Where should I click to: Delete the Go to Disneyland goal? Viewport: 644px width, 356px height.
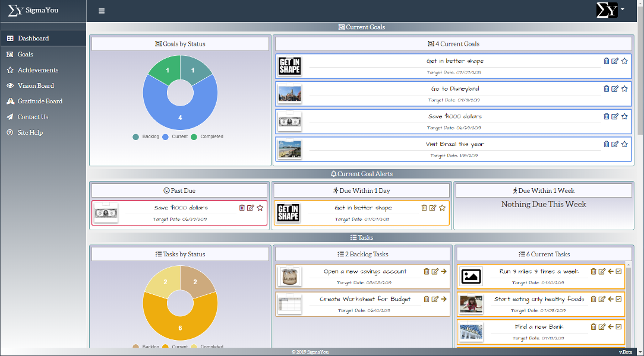[x=606, y=88]
